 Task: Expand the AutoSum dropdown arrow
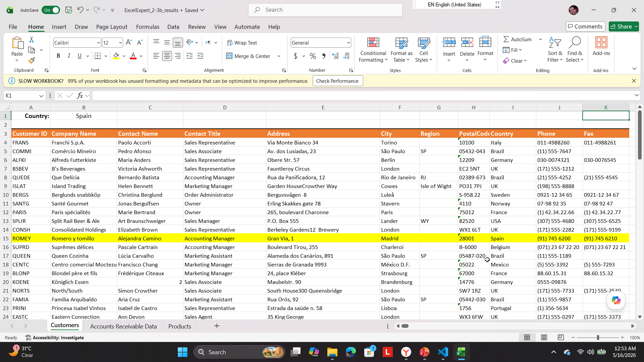540,39
